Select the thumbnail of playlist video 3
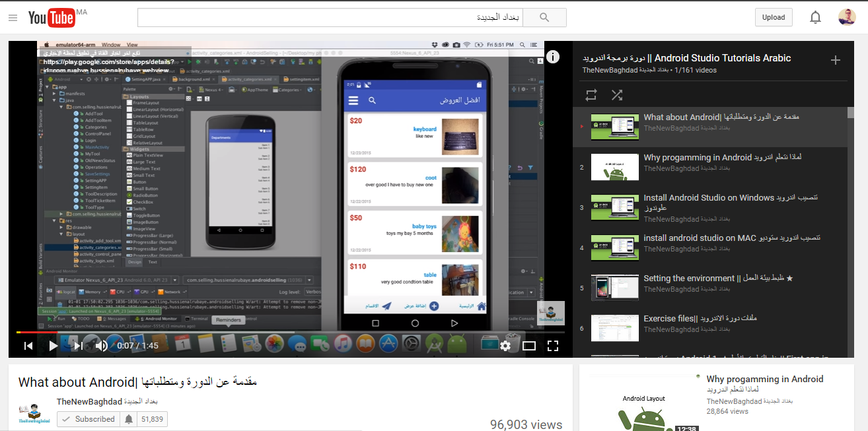 [614, 207]
